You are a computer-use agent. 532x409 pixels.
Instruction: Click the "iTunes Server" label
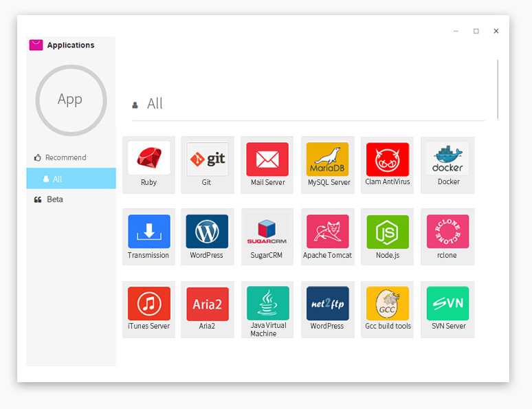[148, 326]
